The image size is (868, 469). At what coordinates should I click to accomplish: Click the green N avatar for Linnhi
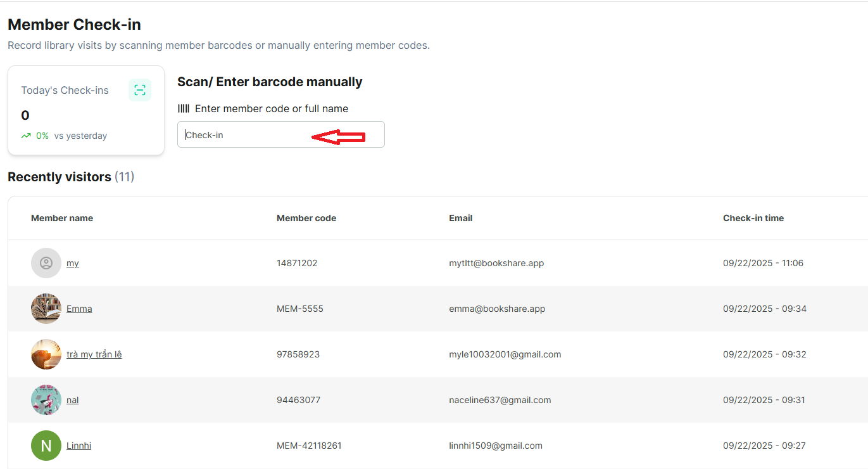pyautogui.click(x=46, y=446)
